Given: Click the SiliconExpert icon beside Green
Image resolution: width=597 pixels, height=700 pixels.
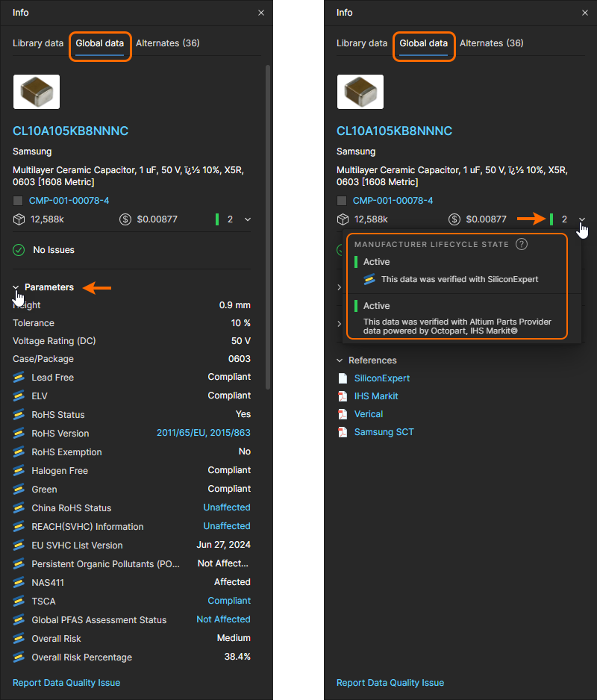Looking at the screenshot, I should pyautogui.click(x=19, y=490).
